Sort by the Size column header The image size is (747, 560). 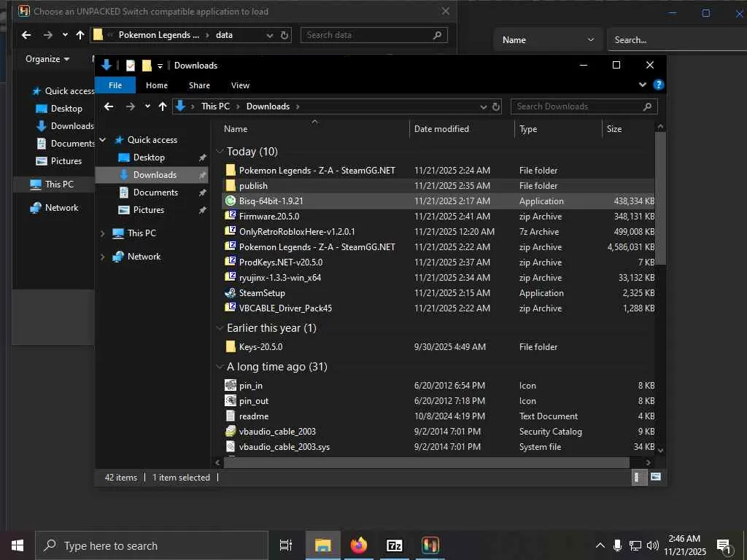tap(628, 128)
